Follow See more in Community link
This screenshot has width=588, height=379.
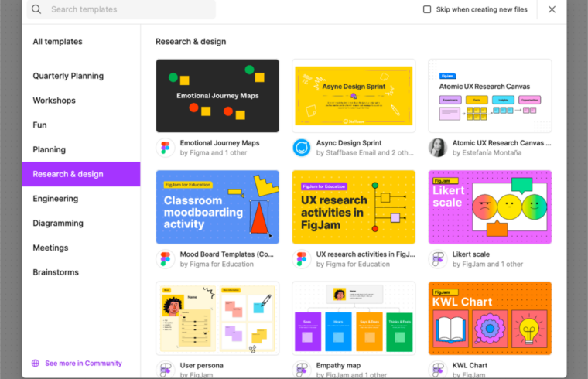click(84, 364)
